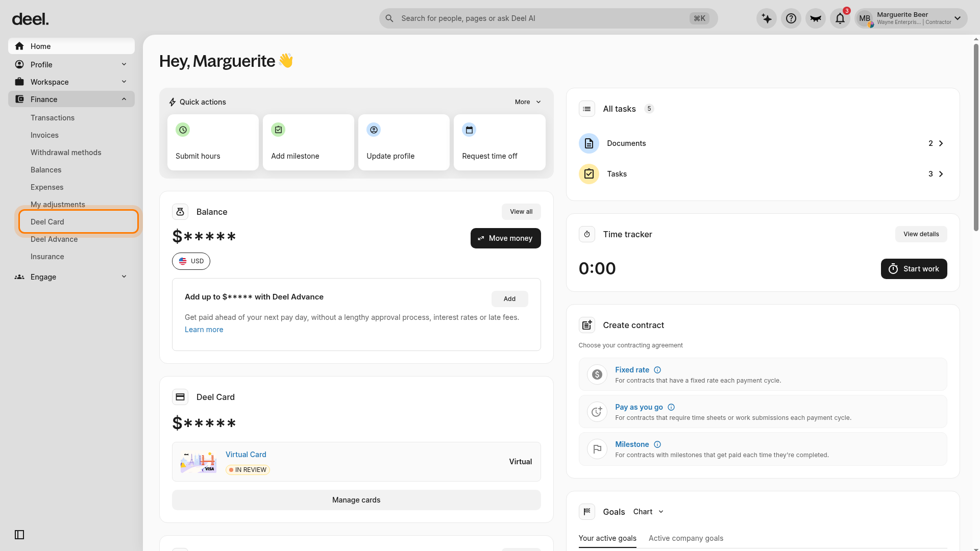Screen dimensions: 980x551
Task: Switch to Active company goals tab
Action: click(x=686, y=538)
